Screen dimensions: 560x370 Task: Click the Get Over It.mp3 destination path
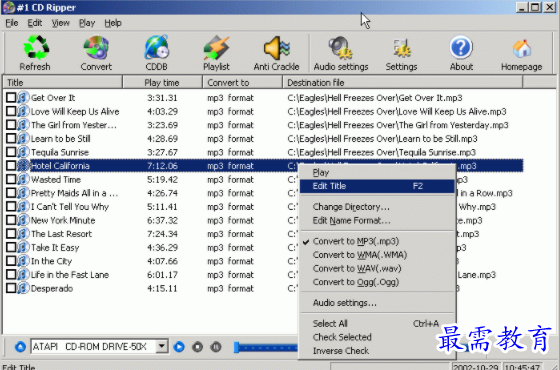375,98
